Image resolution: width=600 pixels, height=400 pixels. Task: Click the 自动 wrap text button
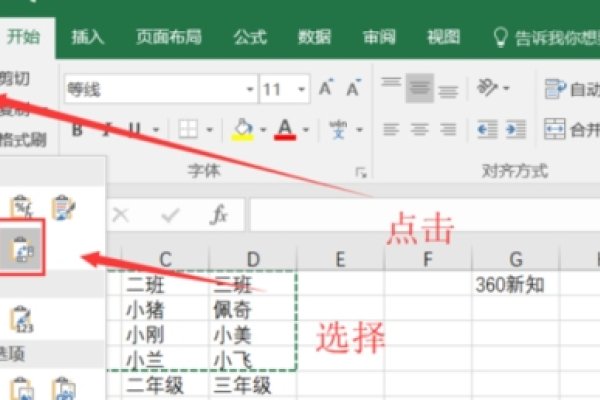[572, 89]
